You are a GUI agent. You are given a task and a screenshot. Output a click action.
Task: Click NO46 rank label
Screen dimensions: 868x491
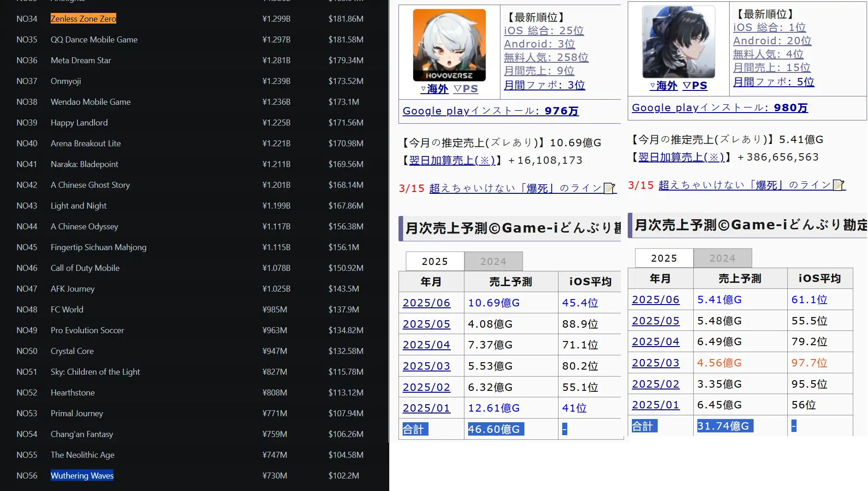pyautogui.click(x=27, y=268)
